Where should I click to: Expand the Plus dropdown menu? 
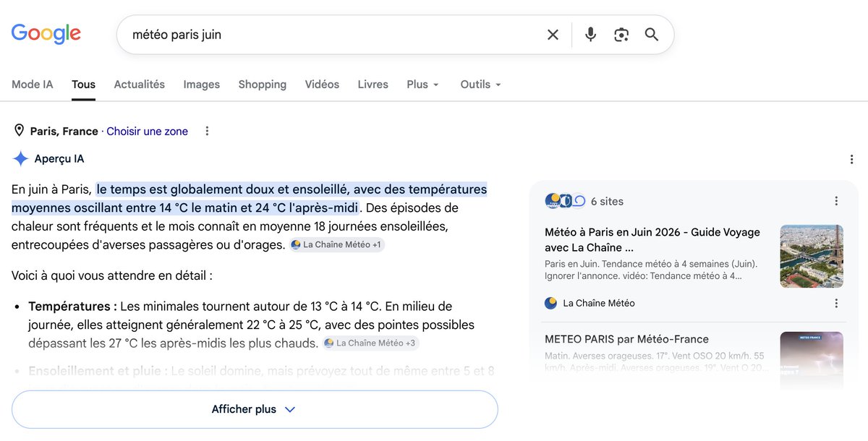click(422, 85)
